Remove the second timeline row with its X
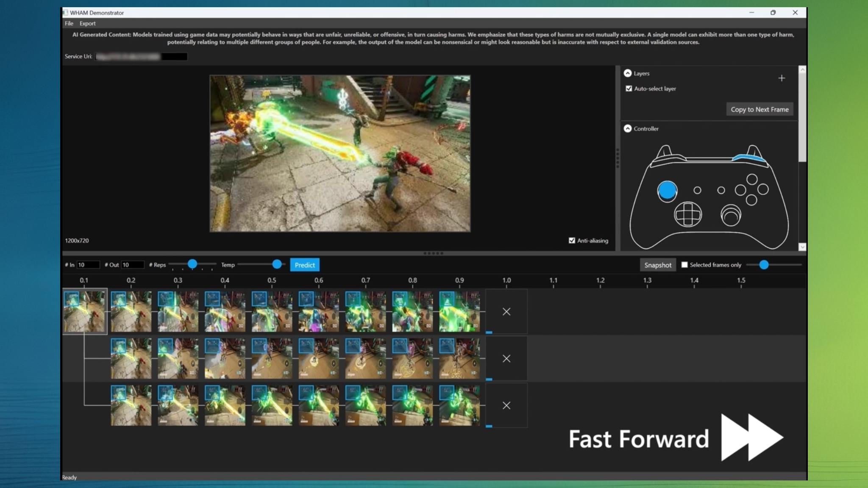 [506, 359]
